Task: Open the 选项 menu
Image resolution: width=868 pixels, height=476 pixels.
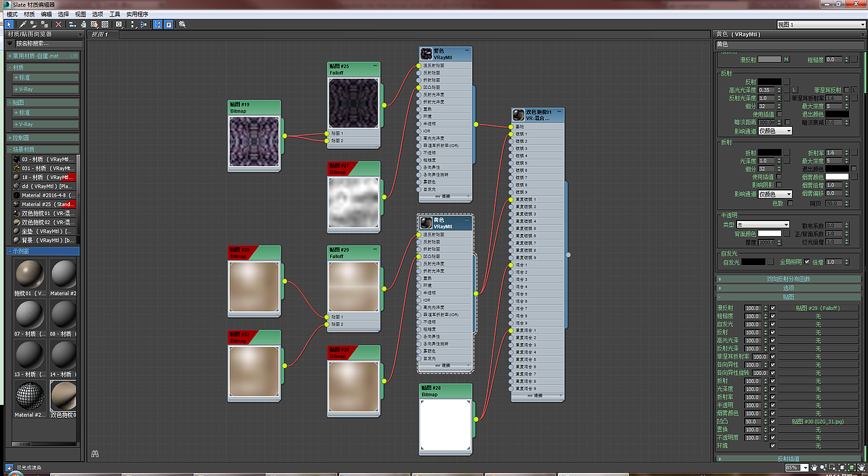Action: click(x=97, y=14)
